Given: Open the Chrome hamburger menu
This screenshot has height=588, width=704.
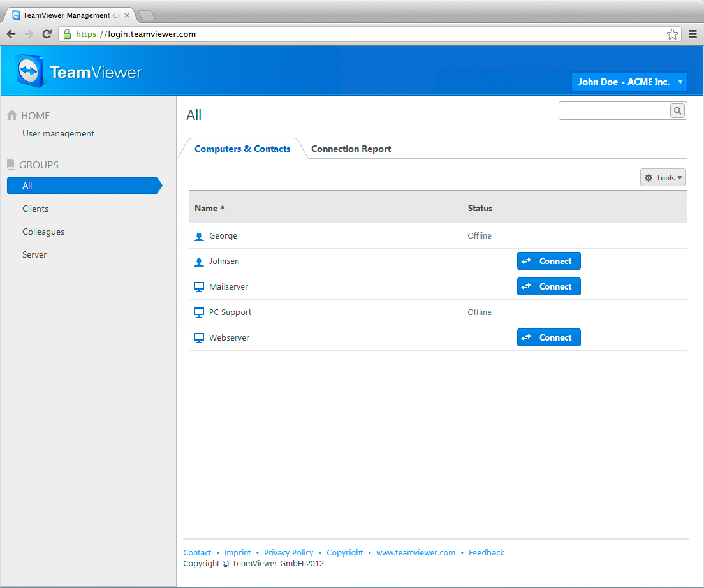Looking at the screenshot, I should click(x=693, y=34).
